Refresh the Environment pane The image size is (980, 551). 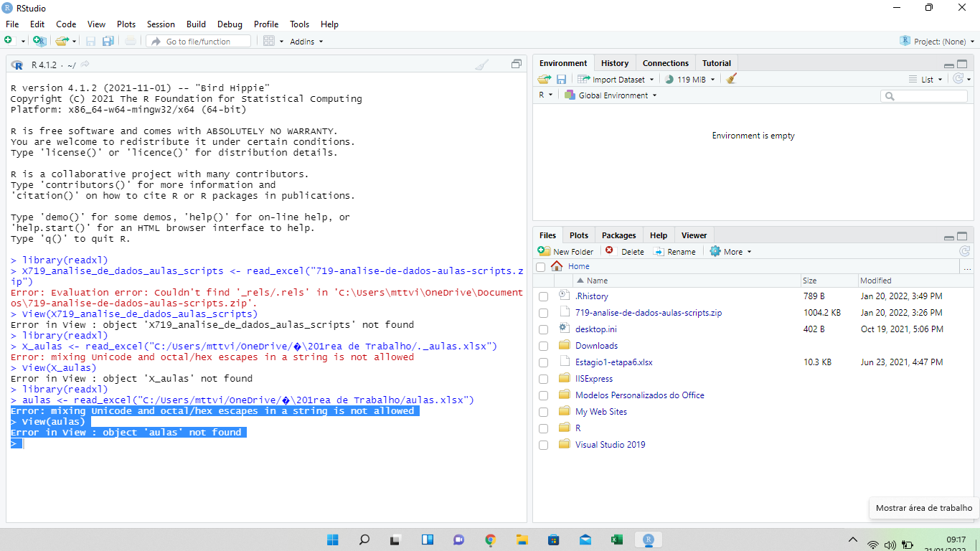click(x=958, y=79)
